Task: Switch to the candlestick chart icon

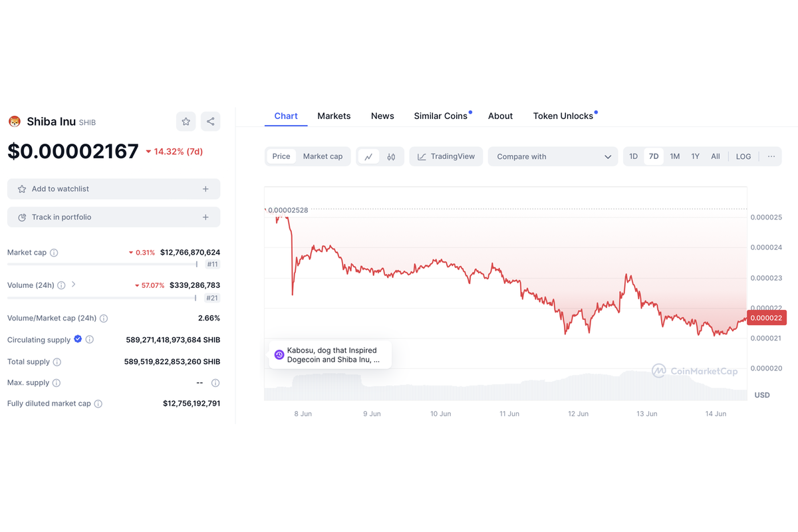Action: click(x=391, y=156)
